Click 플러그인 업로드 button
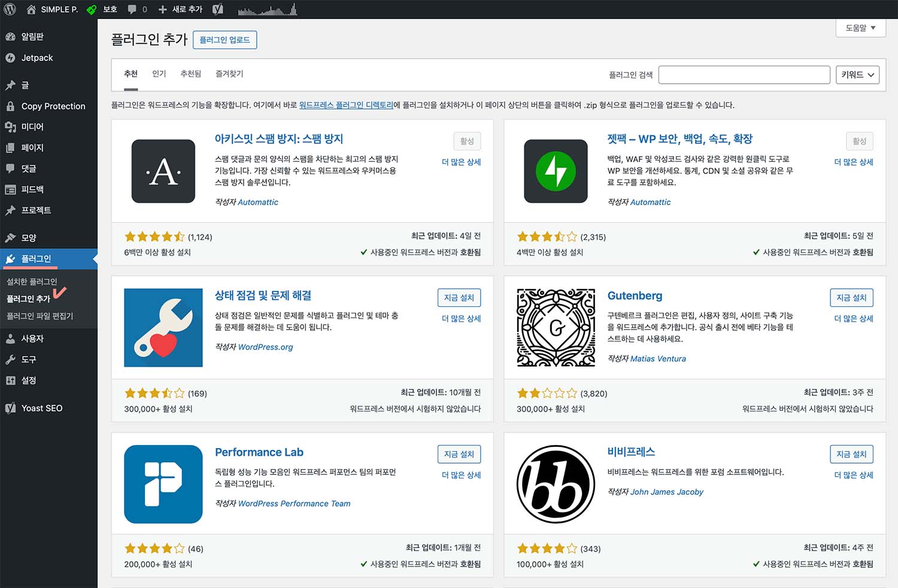The width and height of the screenshot is (898, 588). click(224, 39)
